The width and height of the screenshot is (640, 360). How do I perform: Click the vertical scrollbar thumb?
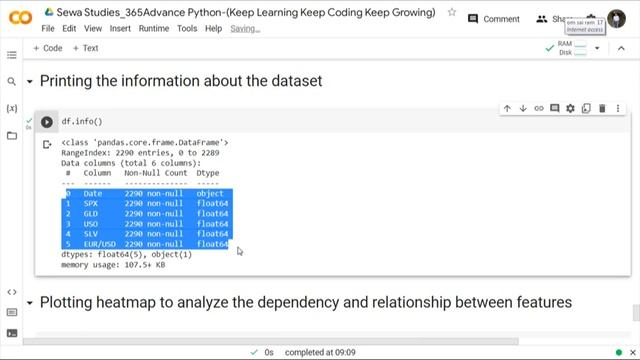pyautogui.click(x=636, y=313)
